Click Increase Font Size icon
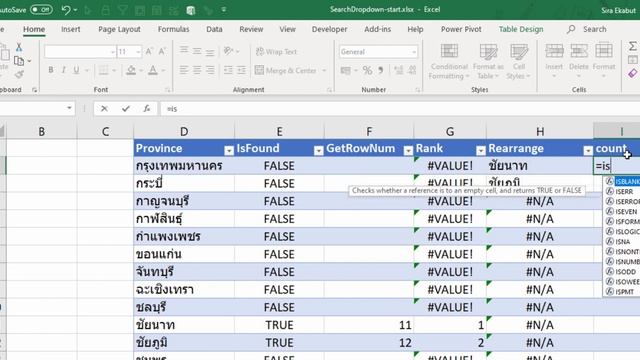Image resolution: width=640 pixels, height=360 pixels. tap(149, 51)
